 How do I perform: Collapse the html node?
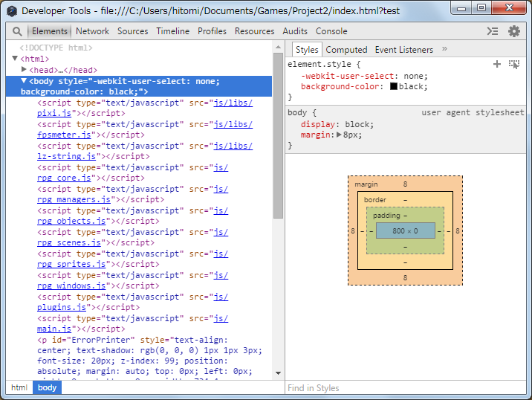[15, 59]
